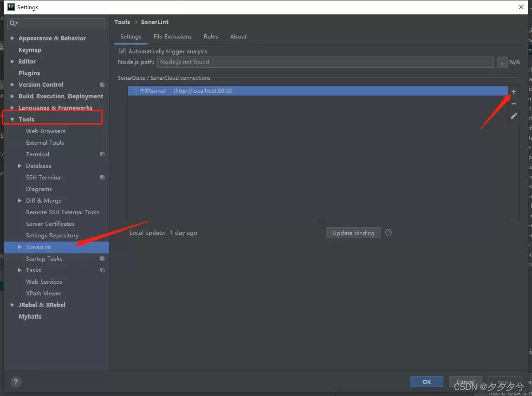The height and width of the screenshot is (396, 532).
Task: Confirm with the OK button
Action: 427,382
